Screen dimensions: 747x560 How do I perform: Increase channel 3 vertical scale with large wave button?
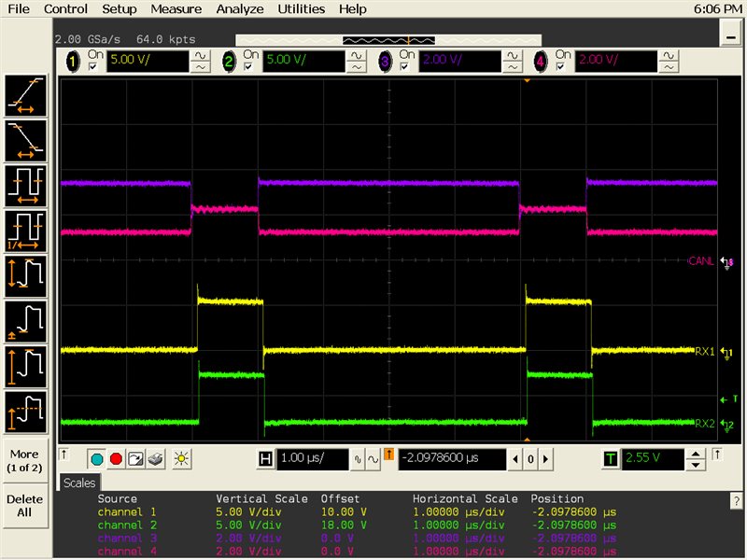513,56
